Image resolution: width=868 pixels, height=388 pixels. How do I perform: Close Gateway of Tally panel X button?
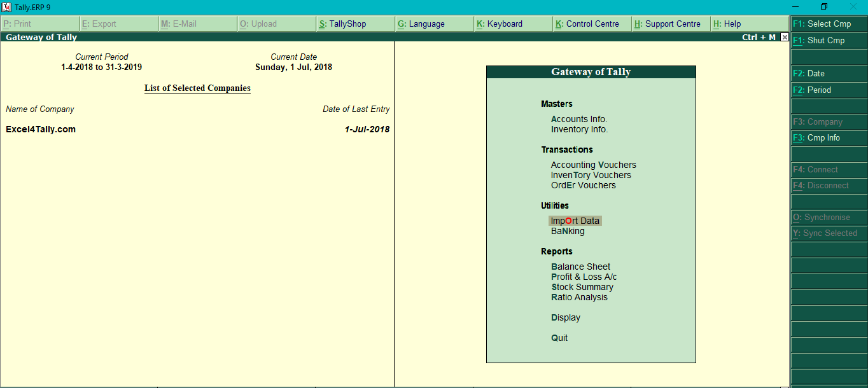pos(785,38)
